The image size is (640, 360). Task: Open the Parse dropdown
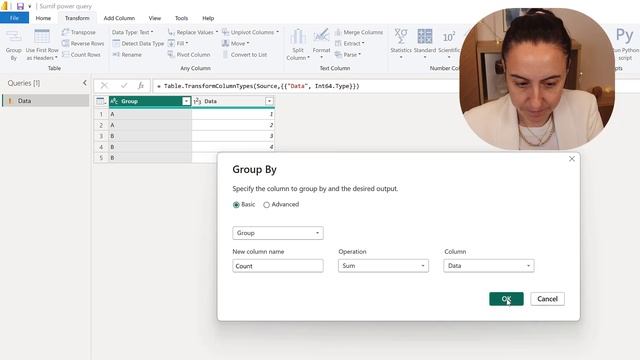(x=348, y=54)
